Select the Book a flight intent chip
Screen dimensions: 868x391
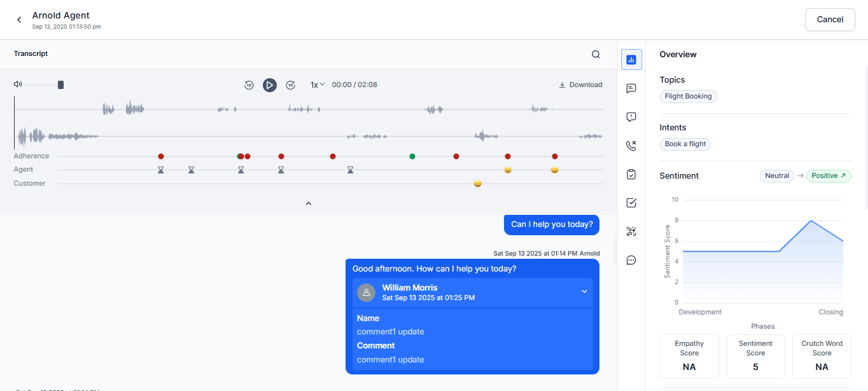click(685, 144)
